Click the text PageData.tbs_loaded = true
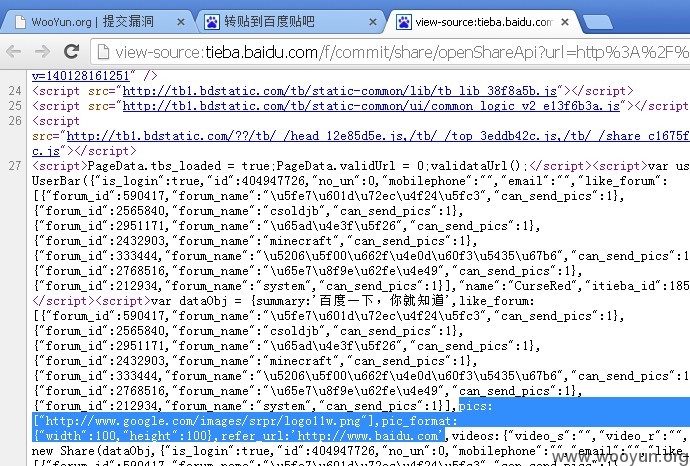Viewport: 690px width, 466px height. (181, 166)
